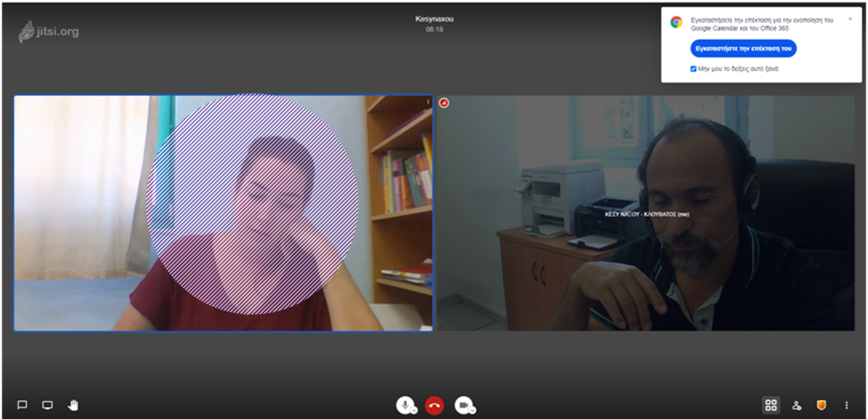Dismiss the Chrome extension notification popup
The height and width of the screenshot is (419, 868).
click(850, 19)
